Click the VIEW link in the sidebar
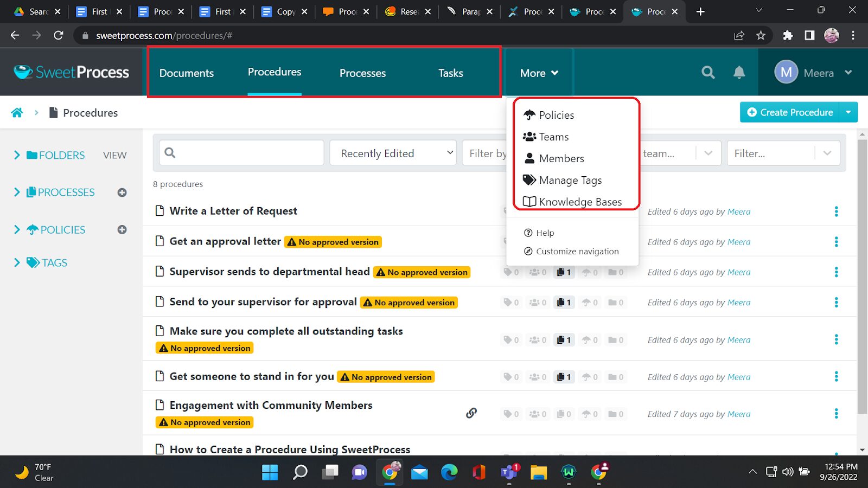The image size is (868, 488). point(115,155)
